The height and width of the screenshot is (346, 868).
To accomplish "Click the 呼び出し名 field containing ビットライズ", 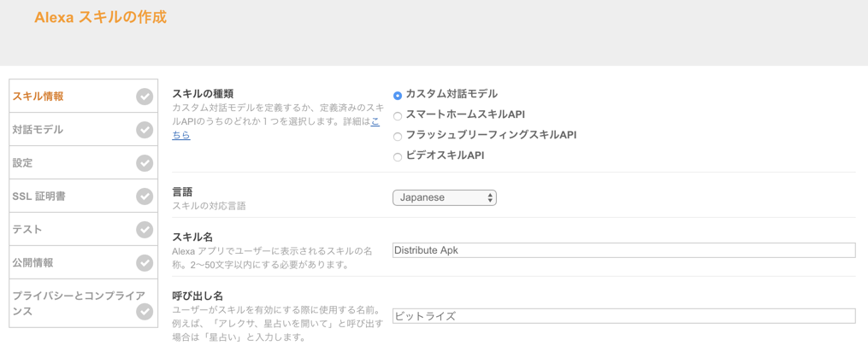I will coord(624,316).
